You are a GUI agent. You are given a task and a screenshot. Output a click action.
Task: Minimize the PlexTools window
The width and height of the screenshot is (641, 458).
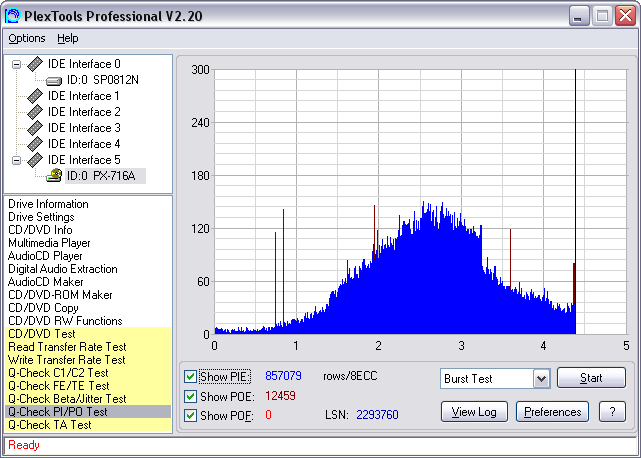[x=579, y=16]
